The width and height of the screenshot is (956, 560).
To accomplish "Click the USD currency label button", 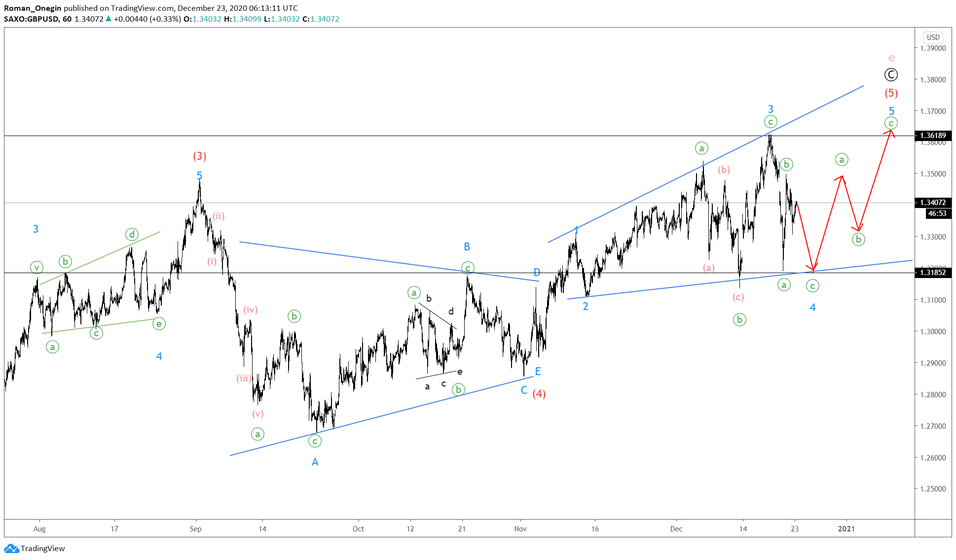I will click(x=933, y=37).
